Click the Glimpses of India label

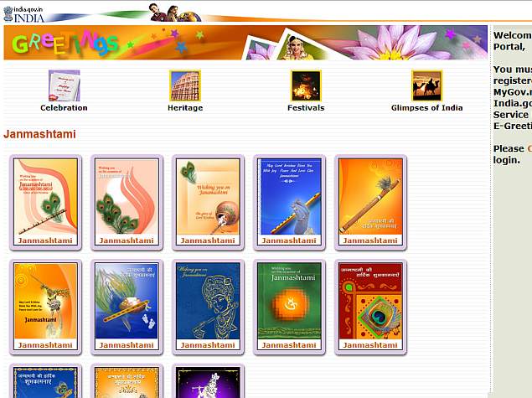tap(426, 108)
